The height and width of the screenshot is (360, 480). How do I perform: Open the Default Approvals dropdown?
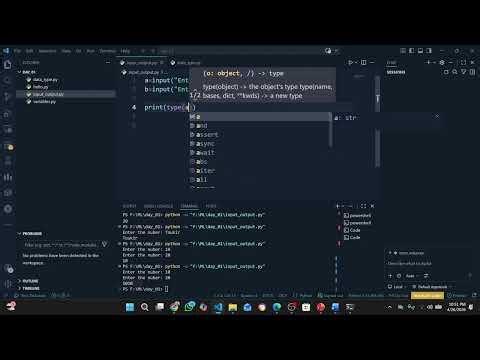click(x=432, y=287)
